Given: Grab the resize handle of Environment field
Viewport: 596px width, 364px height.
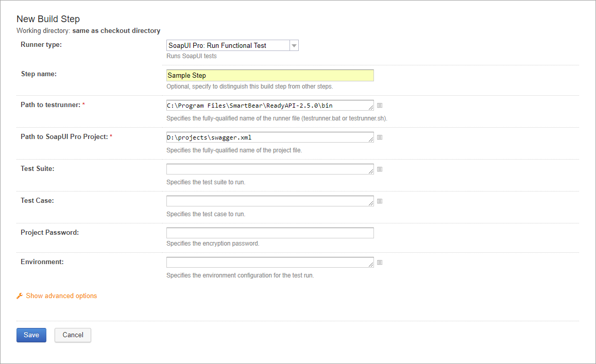Looking at the screenshot, I should 371,265.
